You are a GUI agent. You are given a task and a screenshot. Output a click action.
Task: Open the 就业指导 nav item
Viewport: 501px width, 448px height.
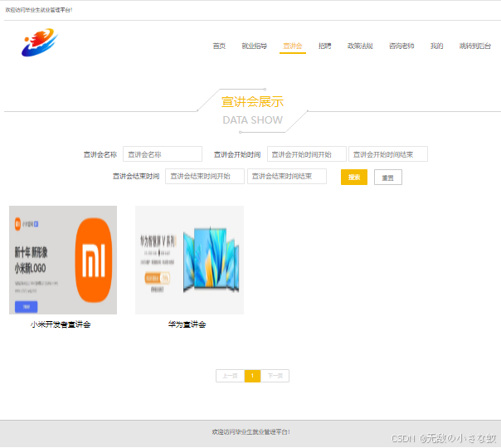click(x=255, y=46)
